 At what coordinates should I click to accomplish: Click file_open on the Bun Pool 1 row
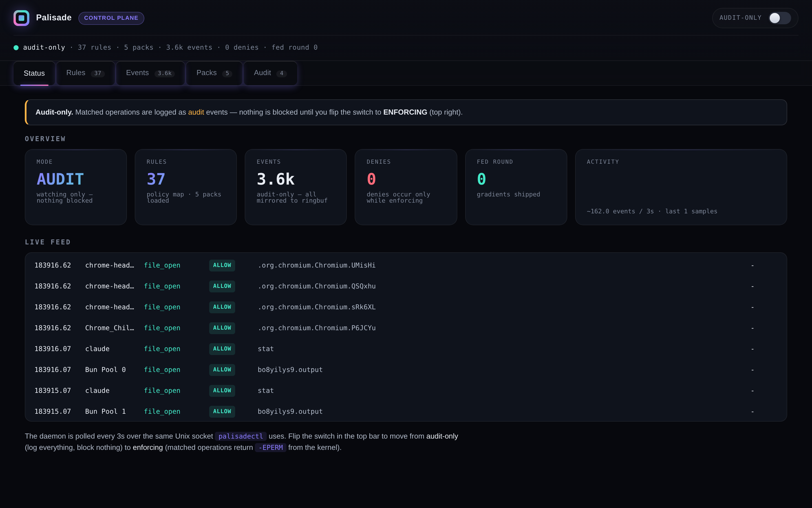(162, 411)
